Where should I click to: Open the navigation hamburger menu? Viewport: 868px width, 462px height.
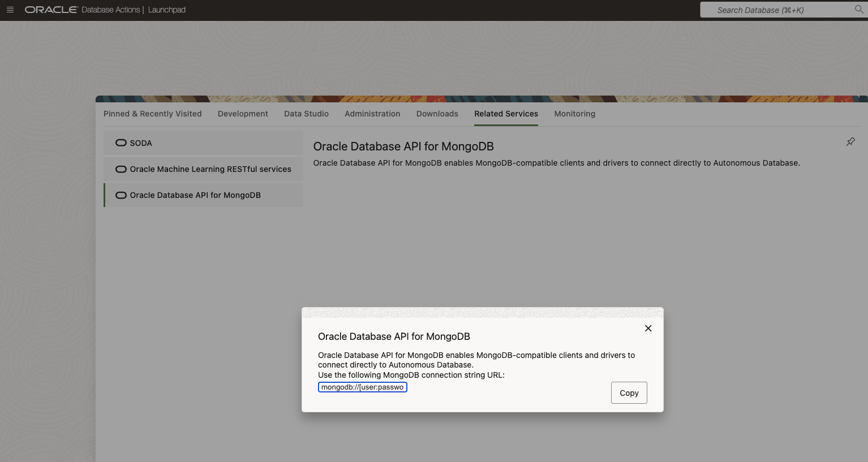point(10,10)
